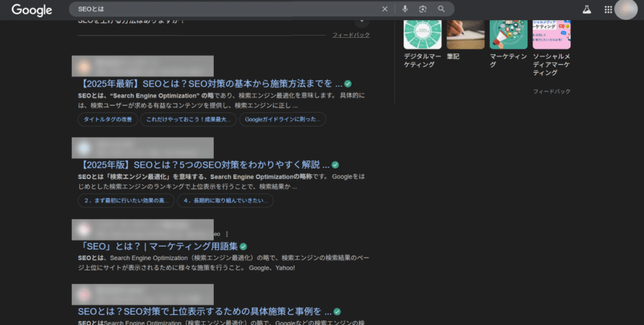Open the ソーシャルメディアマーケティング topic thumbnail
This screenshot has width=644, height=325.
pos(552,35)
